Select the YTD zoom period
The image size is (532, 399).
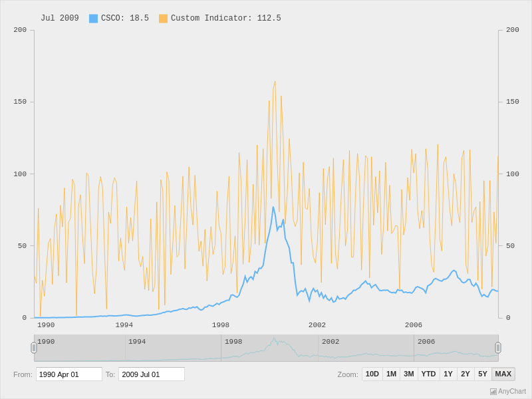point(428,374)
